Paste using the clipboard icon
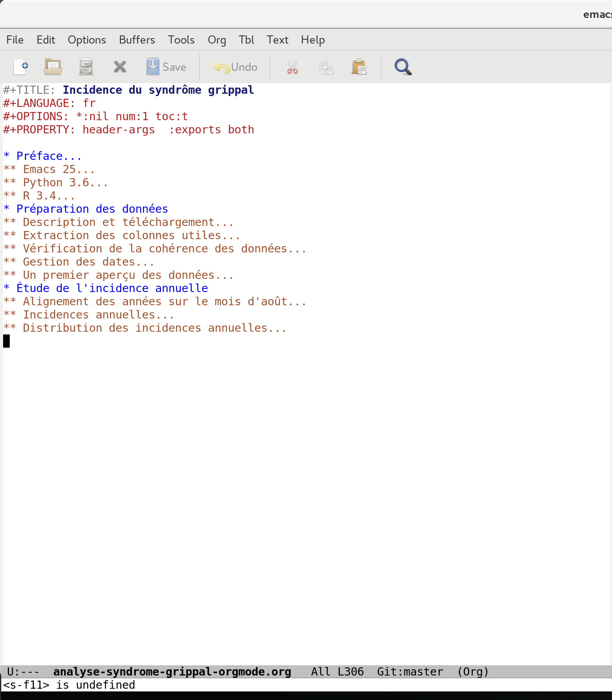This screenshot has height=700, width=612. tap(359, 67)
